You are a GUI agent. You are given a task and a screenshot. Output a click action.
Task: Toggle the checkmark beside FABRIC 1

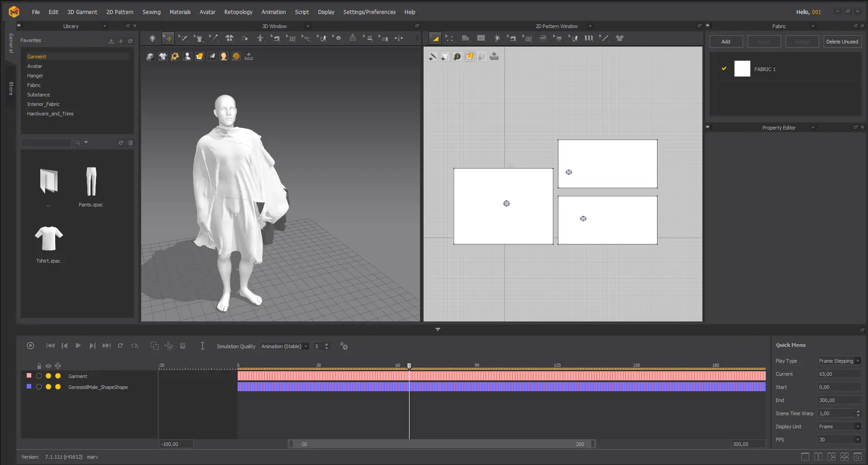pos(724,69)
